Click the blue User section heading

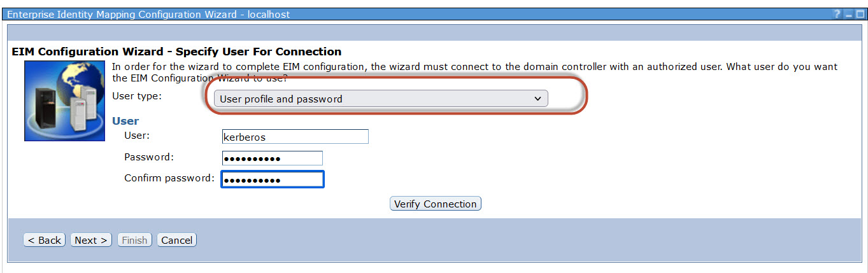(125, 121)
